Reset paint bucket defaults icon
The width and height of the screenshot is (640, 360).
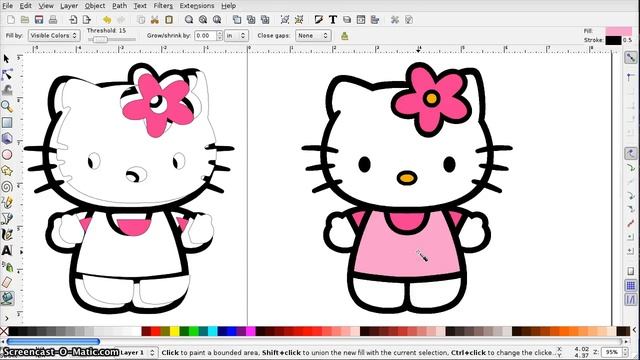344,36
